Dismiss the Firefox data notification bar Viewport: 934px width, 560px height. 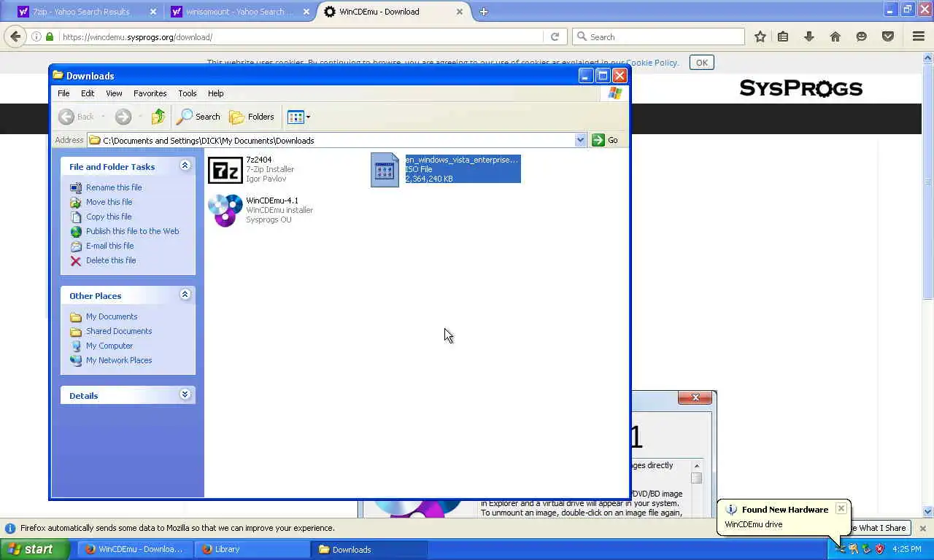point(922,528)
